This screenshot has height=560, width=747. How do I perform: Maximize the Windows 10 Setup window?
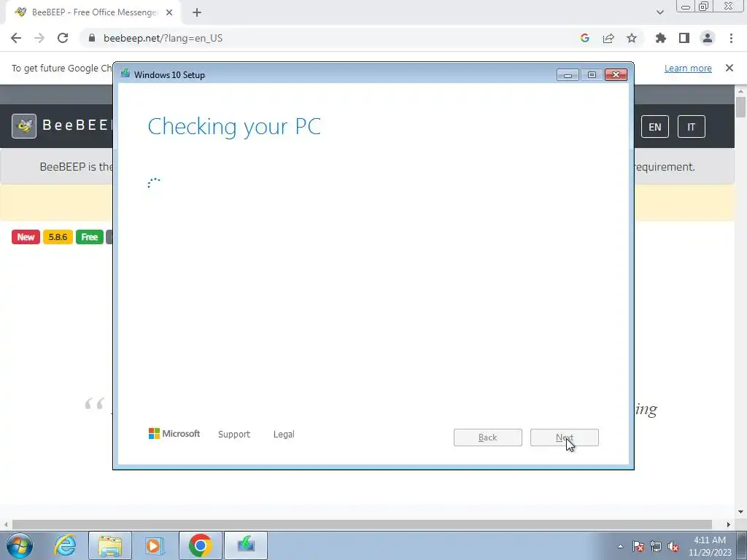[592, 75]
